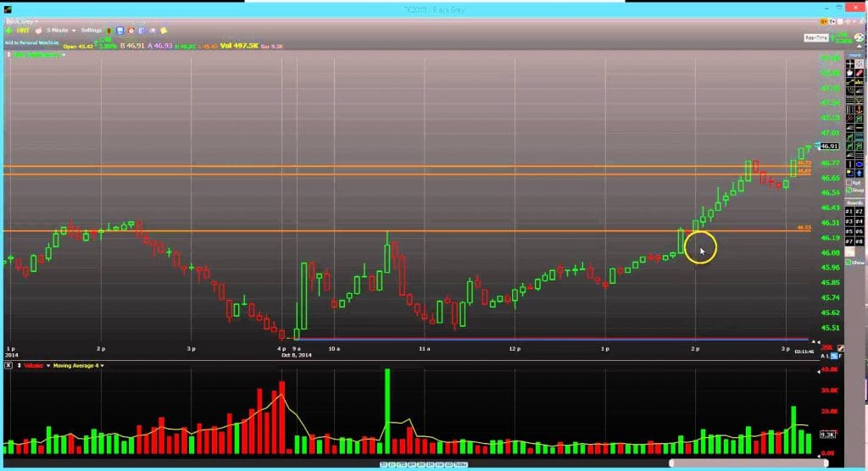Close the Volume panel with X button
868x471 pixels.
point(8,365)
